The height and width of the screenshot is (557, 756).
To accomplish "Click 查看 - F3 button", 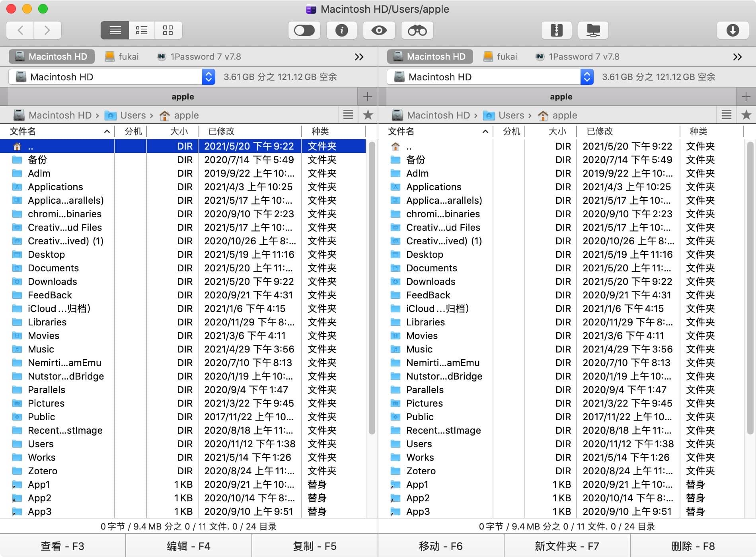I will [63, 546].
